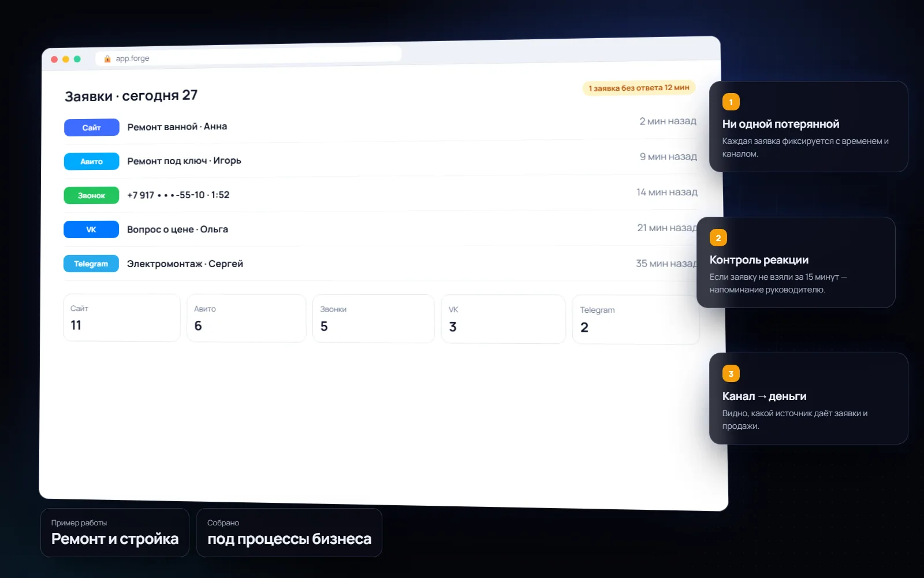Screen dimensions: 924x578
Task: Click the Telegram channel badge
Action: point(91,264)
